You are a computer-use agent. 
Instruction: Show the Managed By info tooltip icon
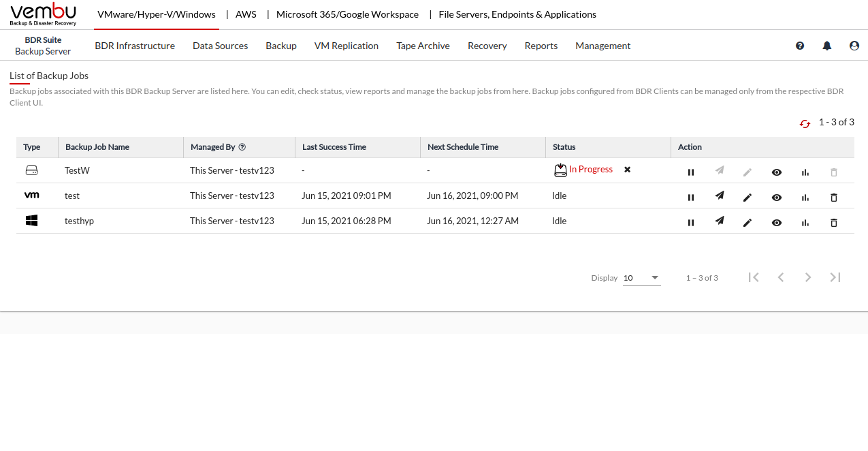242,147
